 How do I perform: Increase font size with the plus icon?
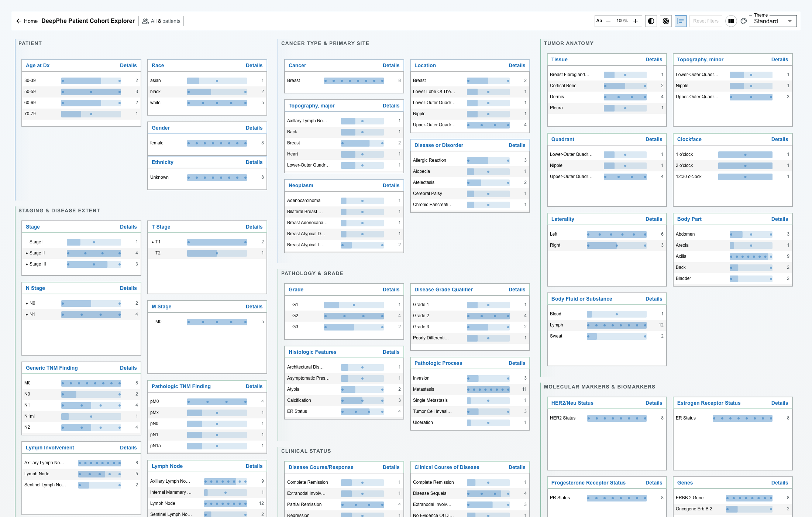point(636,21)
